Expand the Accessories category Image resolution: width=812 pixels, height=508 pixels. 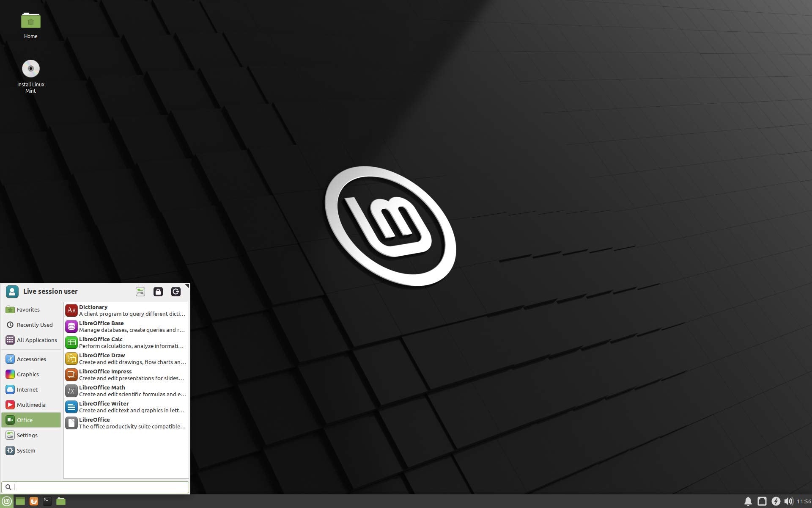tap(32, 359)
